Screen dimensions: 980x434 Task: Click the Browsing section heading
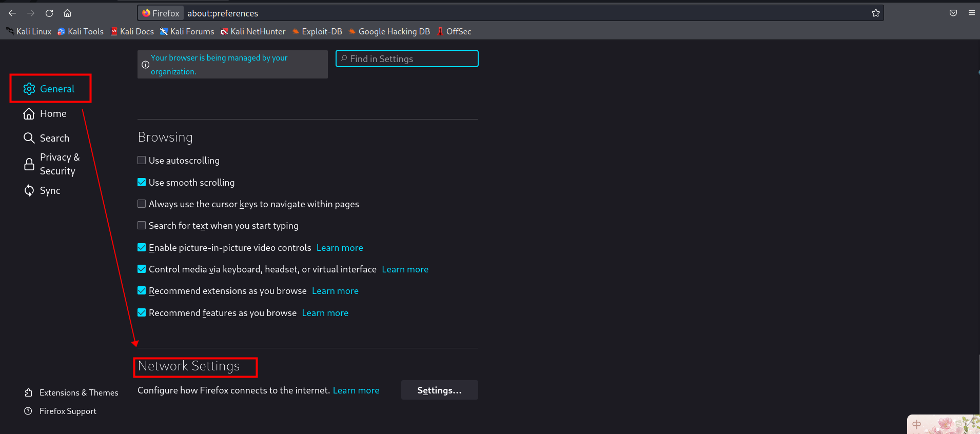tap(165, 137)
